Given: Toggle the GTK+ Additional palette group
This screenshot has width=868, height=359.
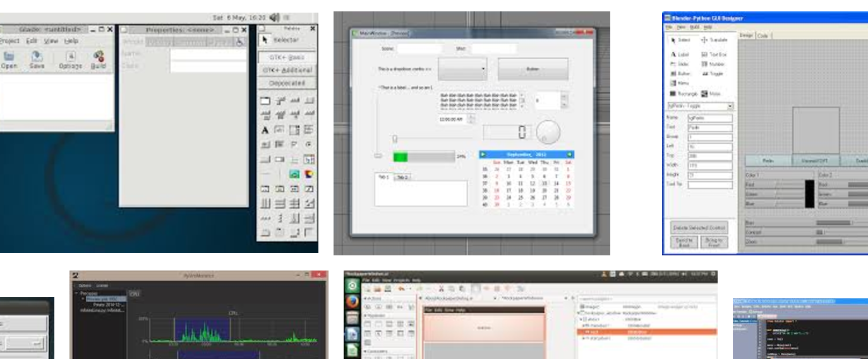Looking at the screenshot, I should [x=287, y=70].
